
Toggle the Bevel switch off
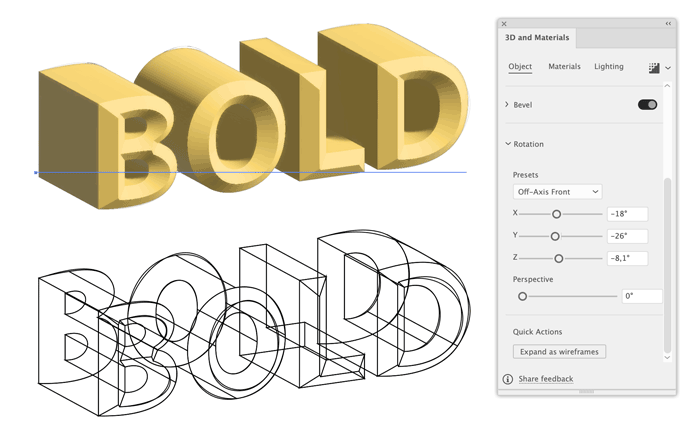tap(647, 104)
